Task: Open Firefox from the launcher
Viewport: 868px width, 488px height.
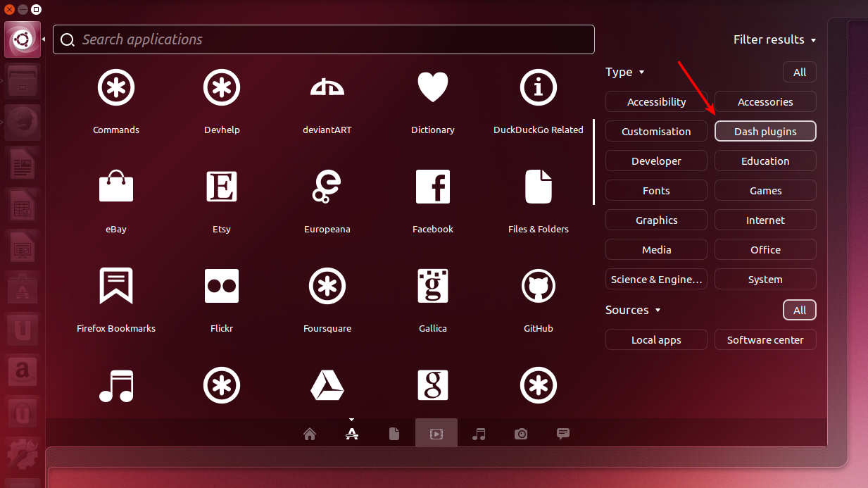Action: (x=23, y=123)
